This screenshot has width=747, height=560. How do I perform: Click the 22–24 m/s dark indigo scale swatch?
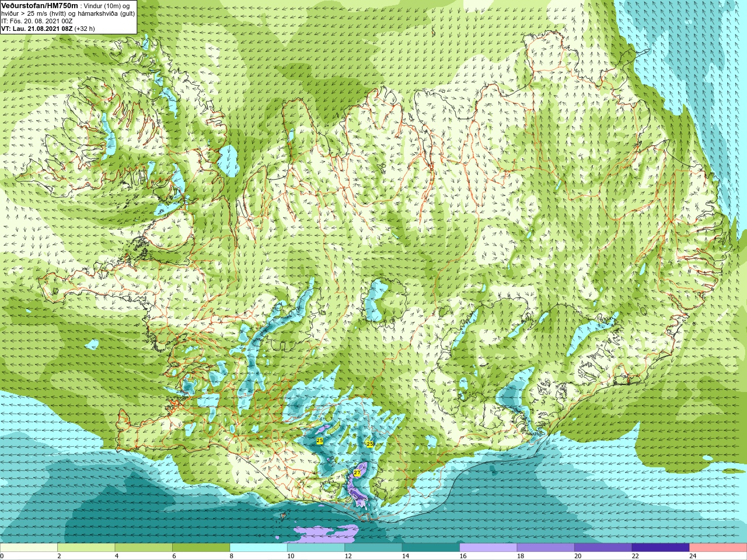coord(661,548)
